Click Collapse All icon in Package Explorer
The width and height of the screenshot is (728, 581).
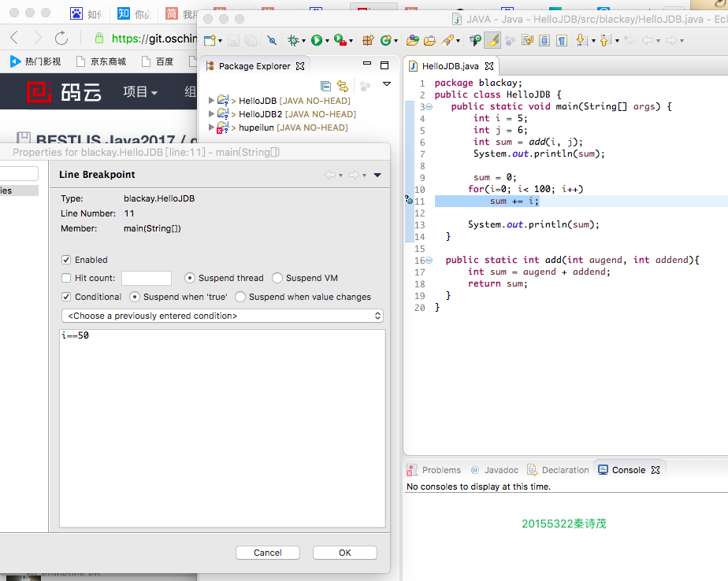(x=326, y=86)
